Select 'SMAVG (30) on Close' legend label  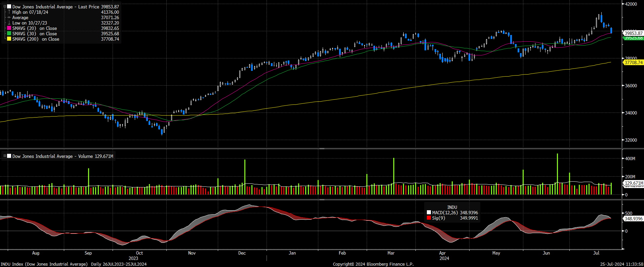click(x=35, y=34)
